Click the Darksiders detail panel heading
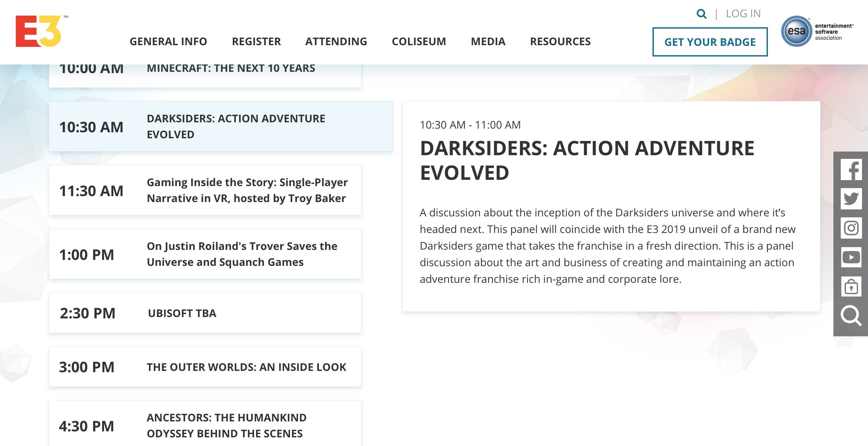Image resolution: width=868 pixels, height=446 pixels. (587, 160)
